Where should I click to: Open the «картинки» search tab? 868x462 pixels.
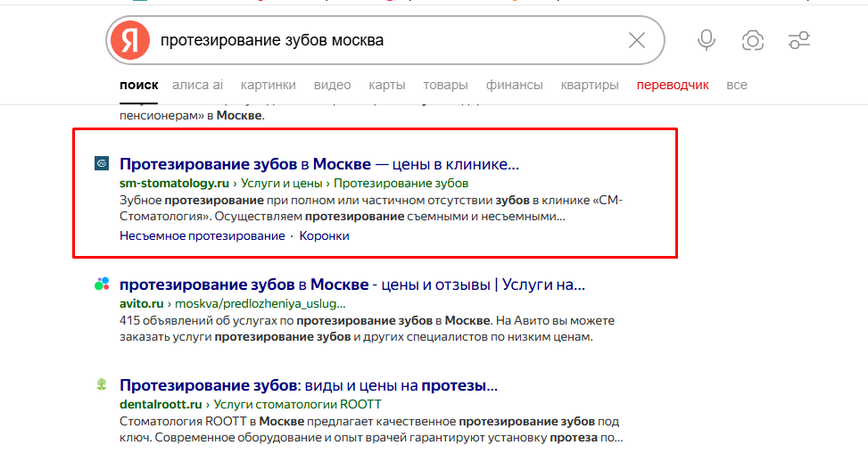point(268,85)
